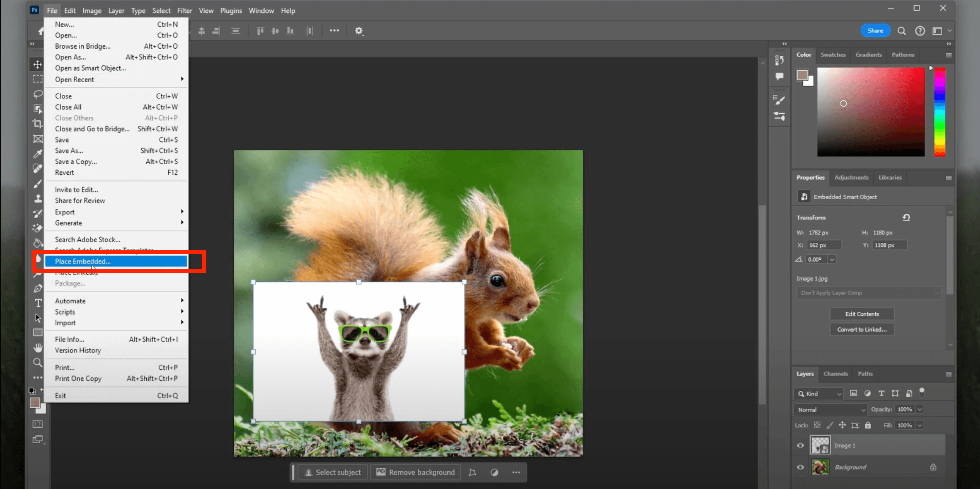Select the Move tool
This screenshot has width=980, height=489.
point(38,64)
